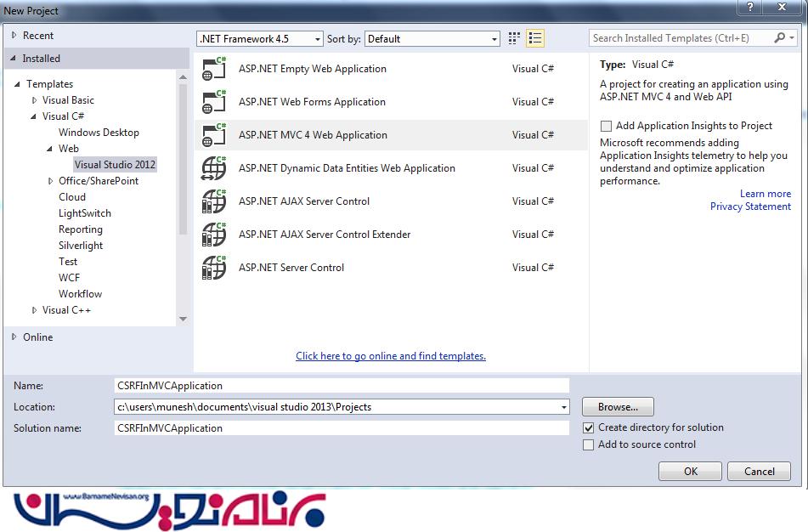Click the template tree scrollbar thumb
The image size is (808, 532).
click(x=183, y=159)
